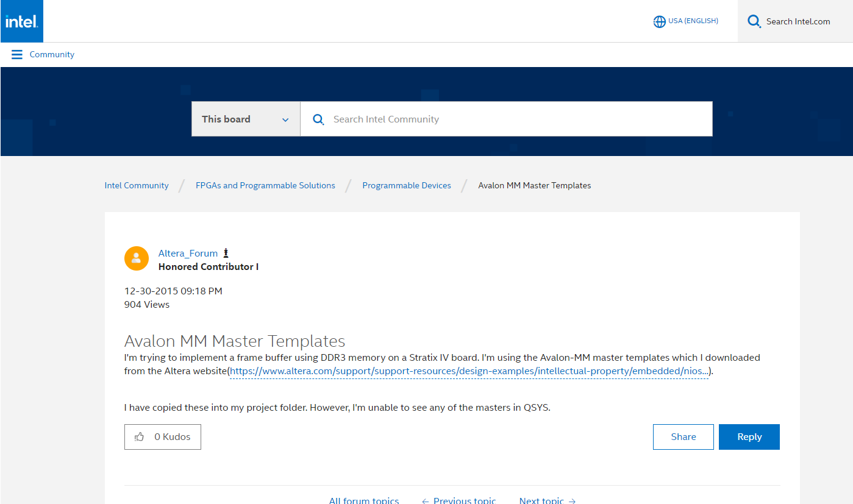The width and height of the screenshot is (853, 504).
Task: Click the thumbs-up Kudos icon
Action: coord(140,436)
